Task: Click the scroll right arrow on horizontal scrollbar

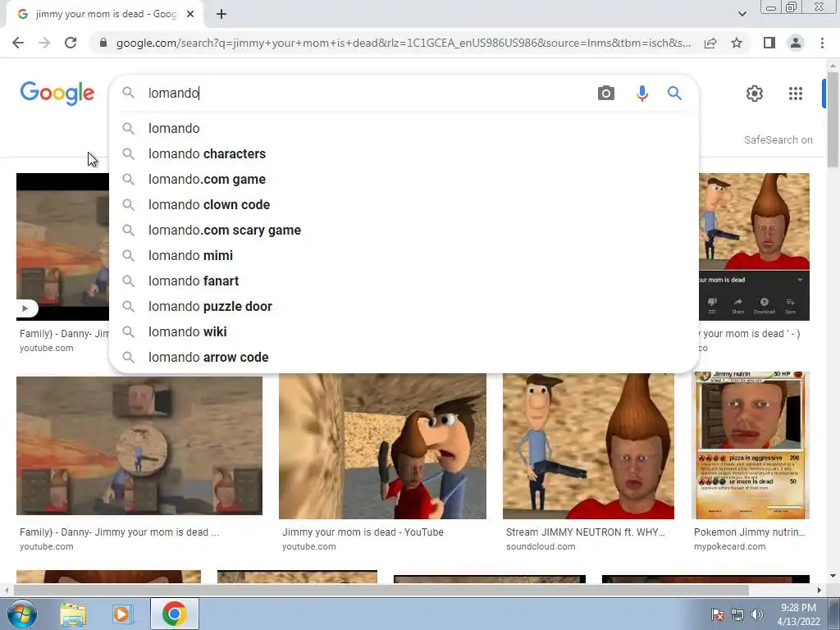Action: [x=819, y=591]
